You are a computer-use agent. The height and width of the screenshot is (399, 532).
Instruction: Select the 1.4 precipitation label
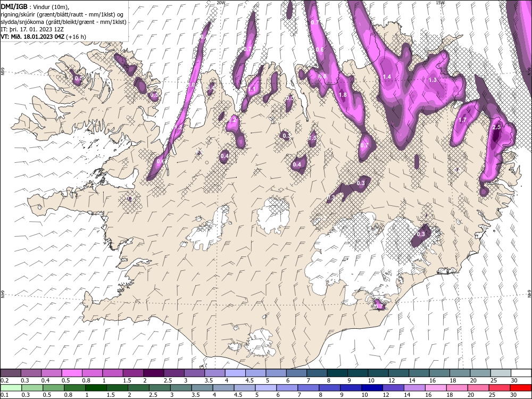coord(387,77)
